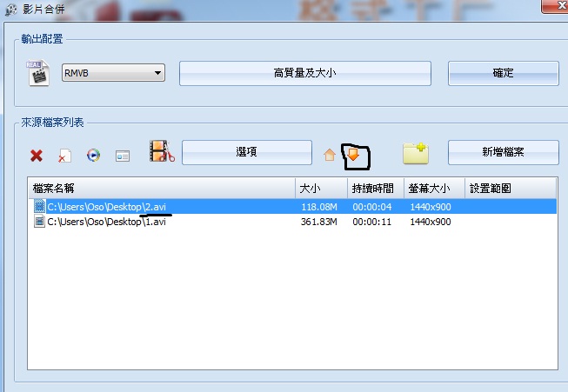Click the 選項 button

click(x=247, y=152)
